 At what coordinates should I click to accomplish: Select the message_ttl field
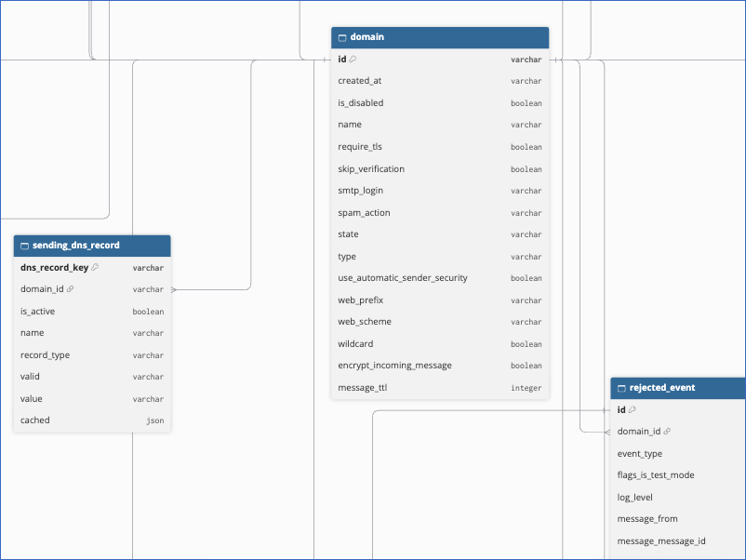click(440, 388)
